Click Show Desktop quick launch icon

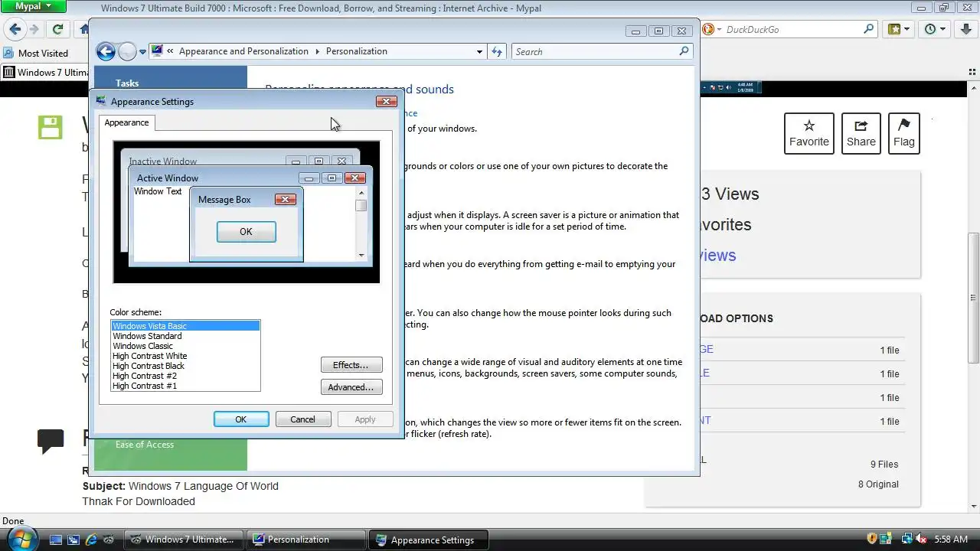point(56,540)
